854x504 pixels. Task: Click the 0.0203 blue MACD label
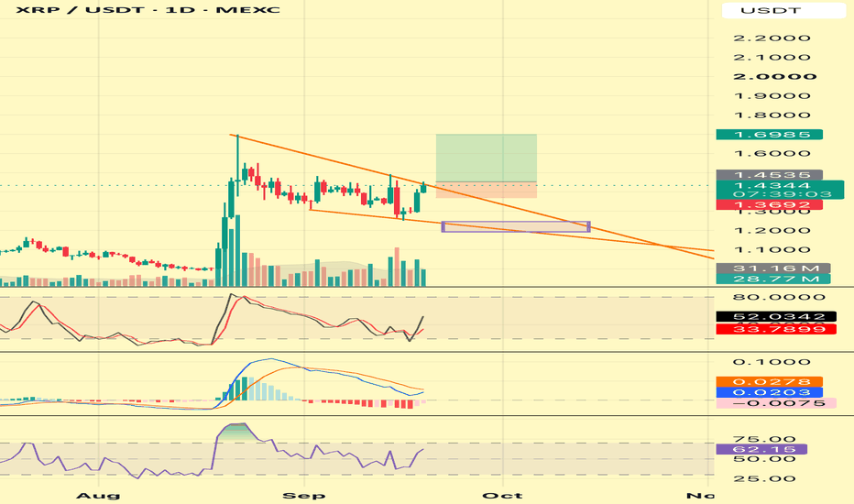click(x=769, y=392)
